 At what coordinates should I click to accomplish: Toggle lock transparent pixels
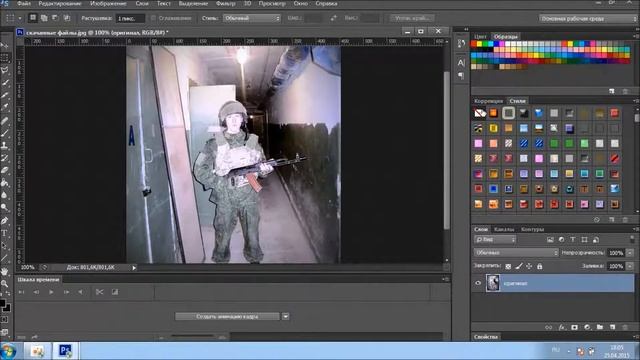(508, 266)
